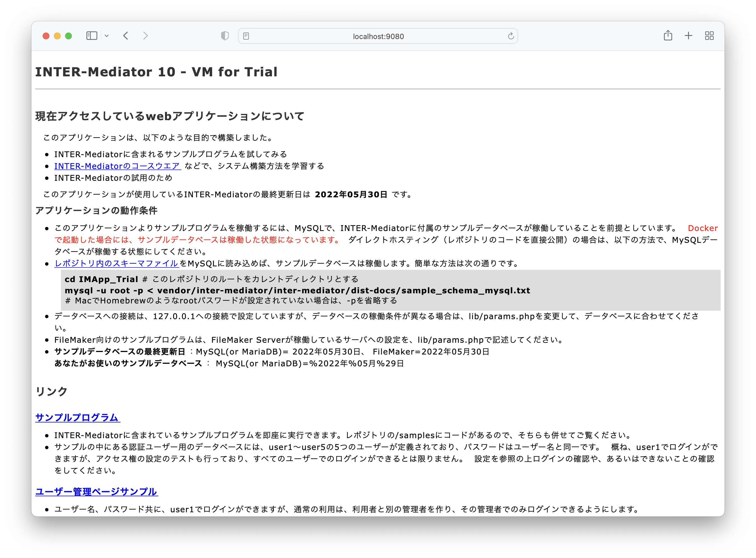Click the MacでHomebrew comment line
The height and width of the screenshot is (558, 756).
(x=231, y=301)
